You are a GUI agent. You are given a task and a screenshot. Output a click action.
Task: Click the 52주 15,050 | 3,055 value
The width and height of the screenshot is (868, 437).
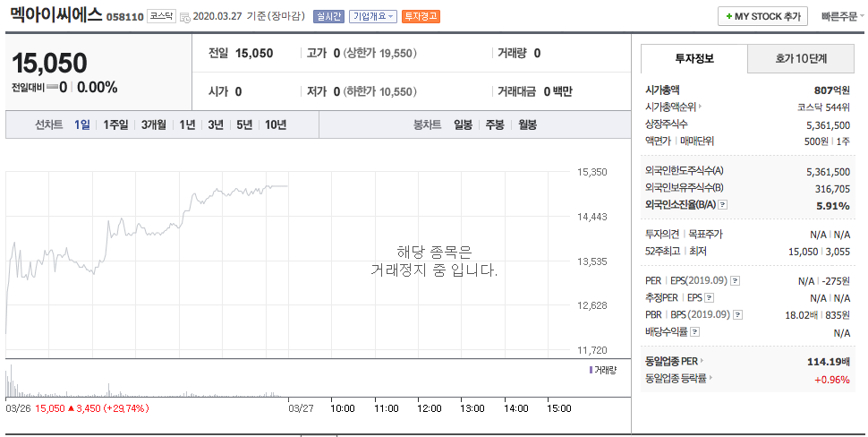820,252
